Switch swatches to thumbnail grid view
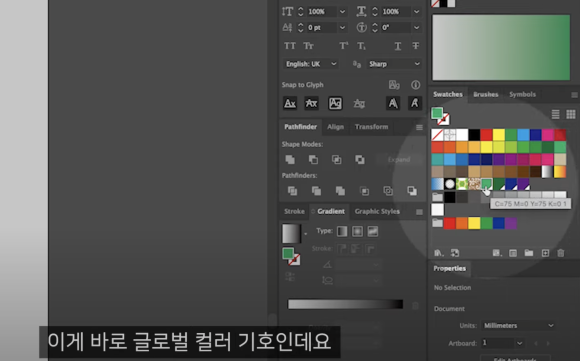This screenshot has height=361, width=580. coord(571,114)
